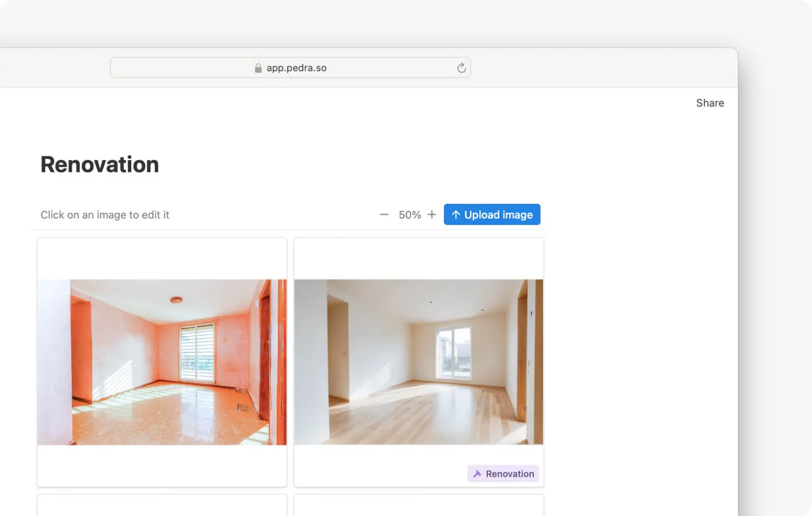The image size is (812, 516).
Task: Click the Renovation page title
Action: 100,165
